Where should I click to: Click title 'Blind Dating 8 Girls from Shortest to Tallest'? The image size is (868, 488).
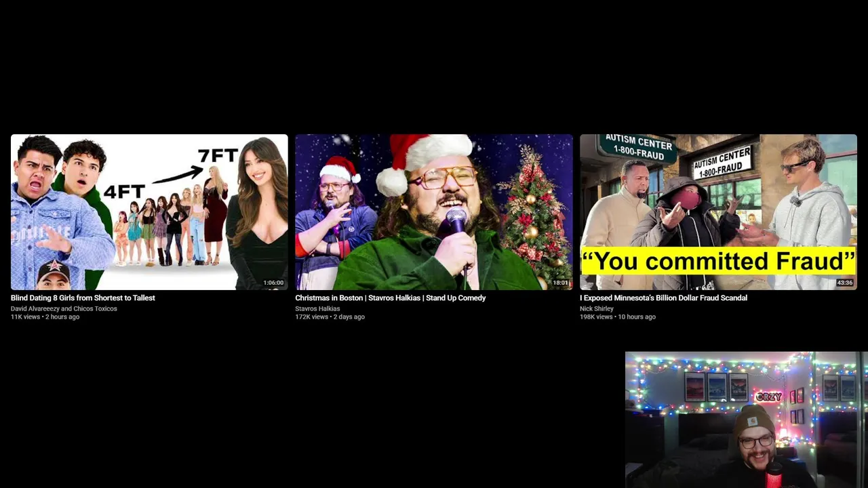(83, 298)
